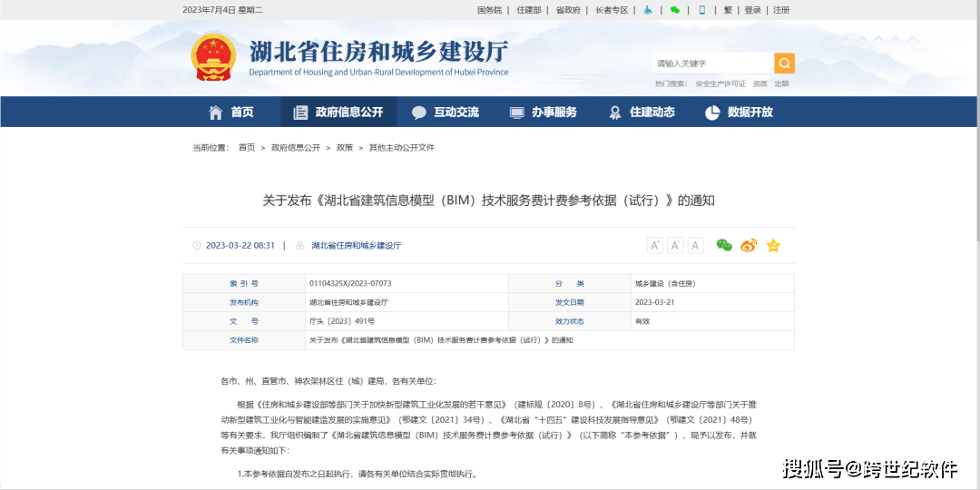Open the WeChat icon in top bar
The width and height of the screenshot is (980, 490).
point(674,10)
